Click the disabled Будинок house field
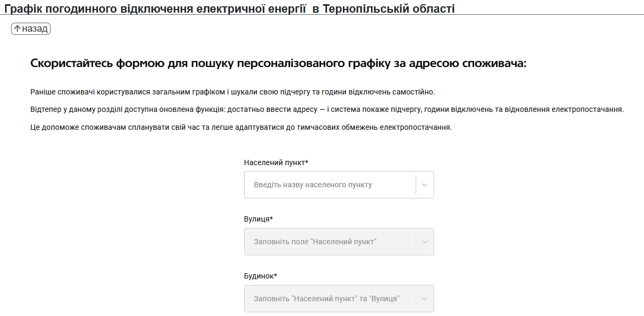 330,299
